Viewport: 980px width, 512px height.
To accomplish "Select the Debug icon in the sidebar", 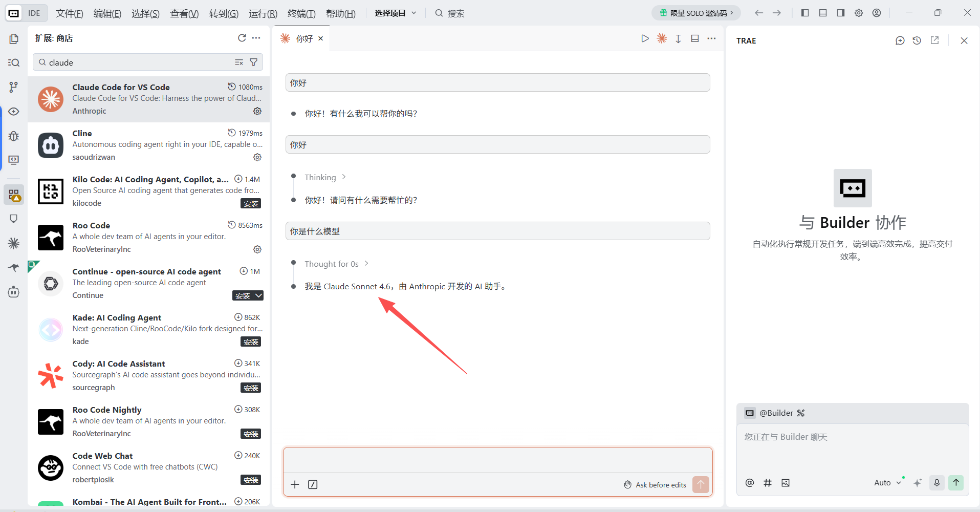I will point(14,136).
